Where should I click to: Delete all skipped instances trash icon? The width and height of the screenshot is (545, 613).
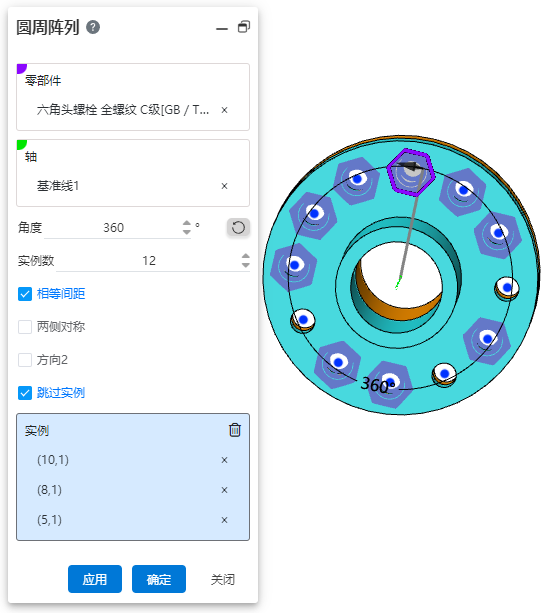pos(235,430)
